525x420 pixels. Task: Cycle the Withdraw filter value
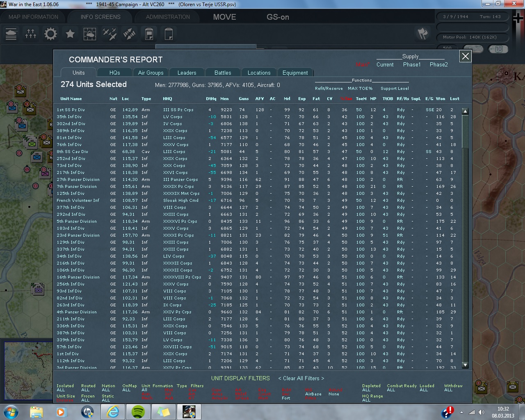click(448, 390)
